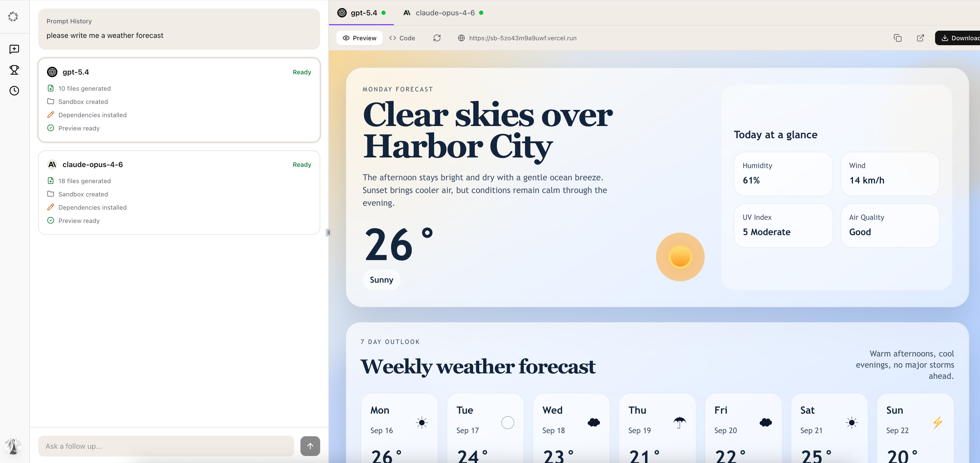This screenshot has height=463, width=980.
Task: Open the trophy leaderboard icon
Action: pyautogui.click(x=14, y=70)
